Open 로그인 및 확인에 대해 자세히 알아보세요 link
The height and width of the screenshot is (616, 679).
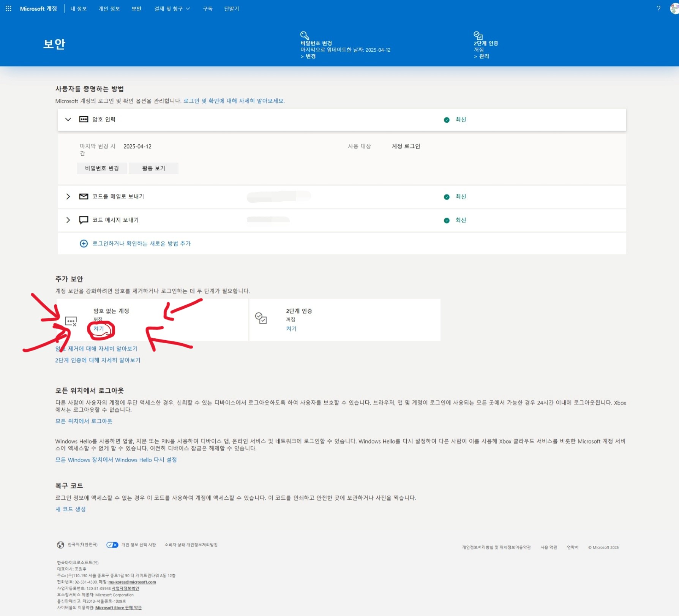pyautogui.click(x=234, y=101)
